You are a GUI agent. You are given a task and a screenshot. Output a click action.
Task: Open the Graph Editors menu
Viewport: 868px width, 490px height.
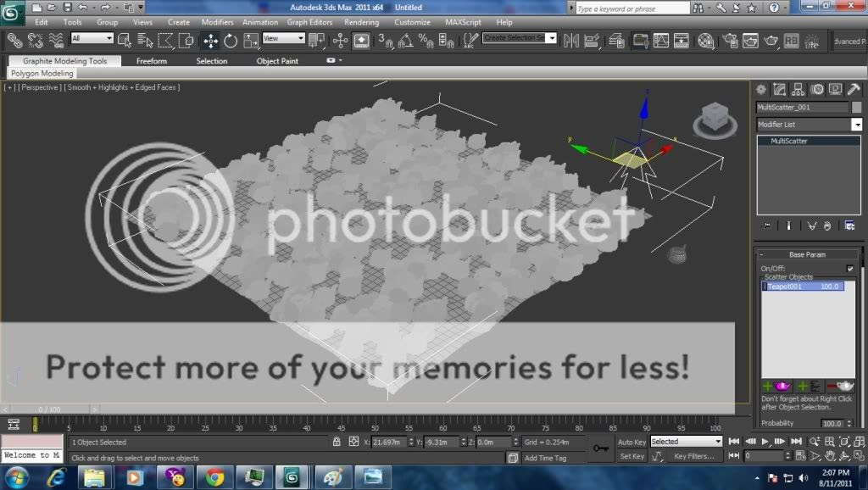[309, 22]
